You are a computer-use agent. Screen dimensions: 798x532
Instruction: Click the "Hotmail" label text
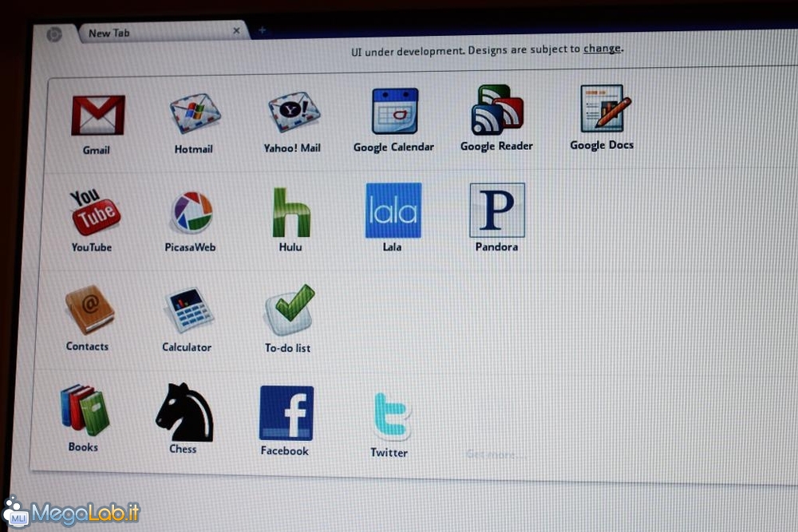(193, 149)
